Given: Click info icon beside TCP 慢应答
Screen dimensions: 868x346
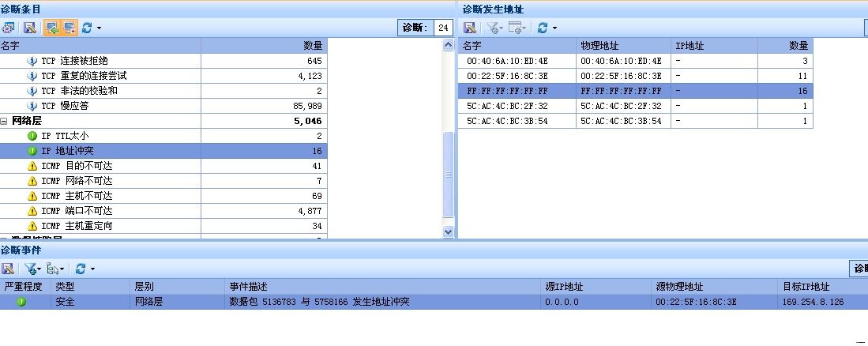Looking at the screenshot, I should point(32,106).
